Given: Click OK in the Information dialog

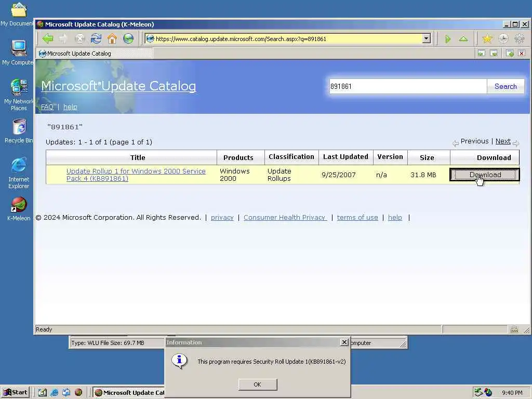Looking at the screenshot, I should pos(258,384).
